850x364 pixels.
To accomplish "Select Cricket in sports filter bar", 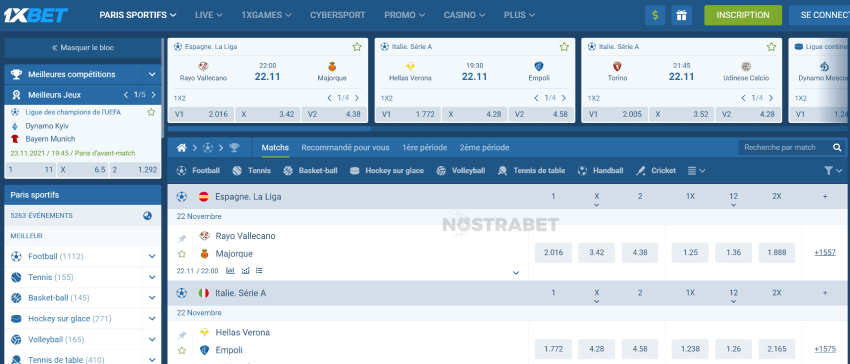I will (656, 170).
